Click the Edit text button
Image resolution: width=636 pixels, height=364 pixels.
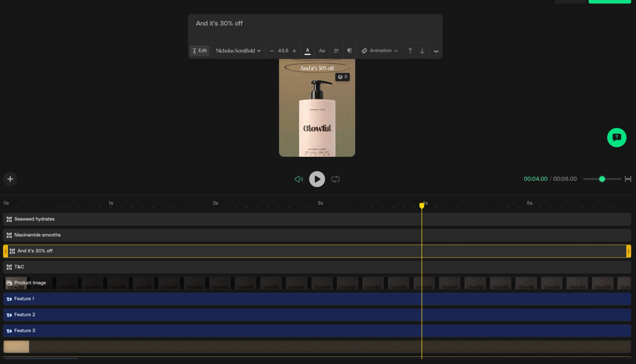pyautogui.click(x=200, y=51)
